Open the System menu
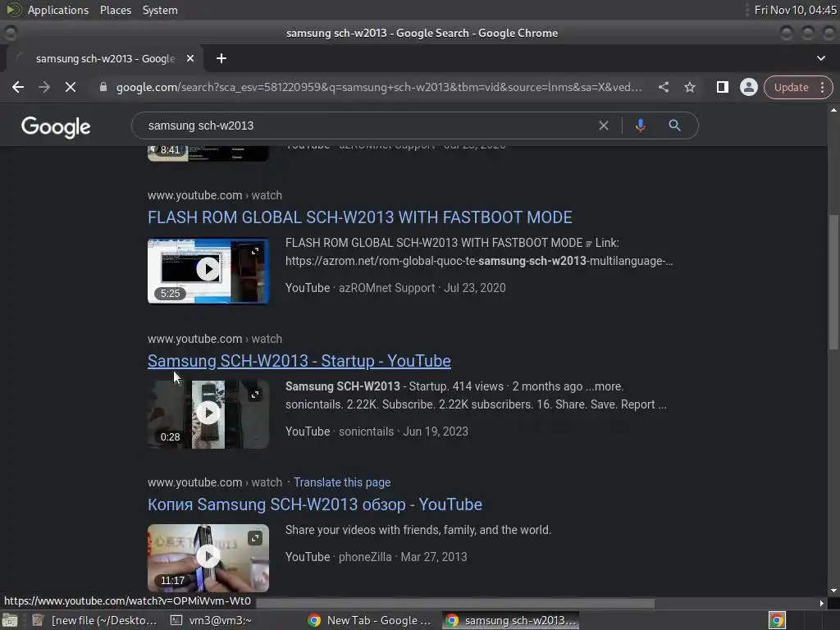Screen dimensions: 840x630 coord(160,10)
